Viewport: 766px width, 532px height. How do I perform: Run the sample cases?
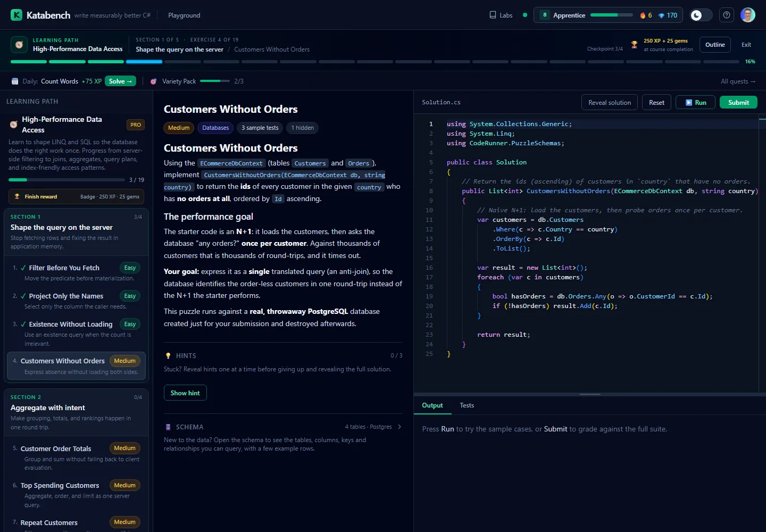tap(696, 103)
